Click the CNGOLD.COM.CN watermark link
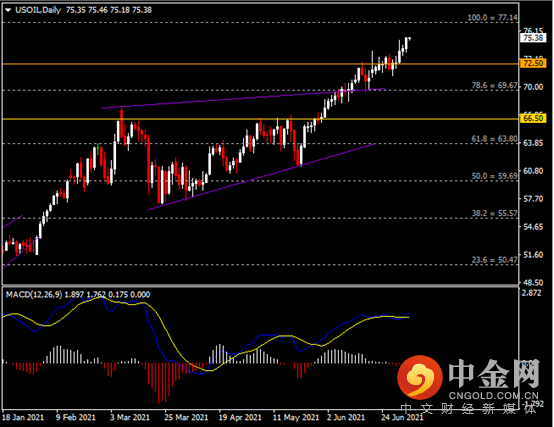Screen dimensions: 554x427 [x=494, y=396]
